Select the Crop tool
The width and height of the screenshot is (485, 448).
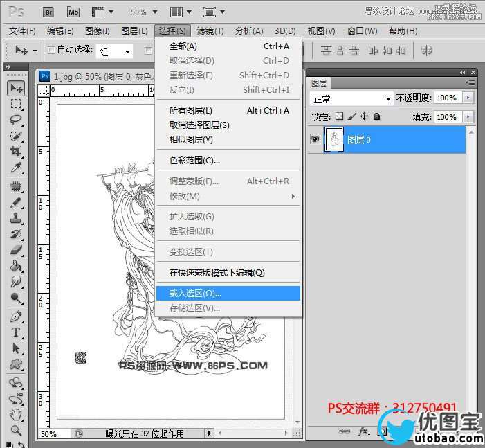tap(16, 152)
